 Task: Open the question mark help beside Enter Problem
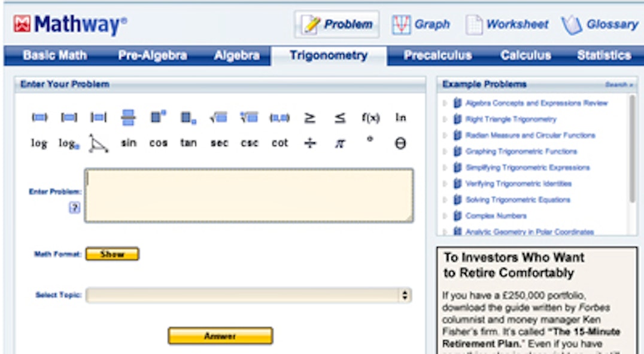coord(74,207)
